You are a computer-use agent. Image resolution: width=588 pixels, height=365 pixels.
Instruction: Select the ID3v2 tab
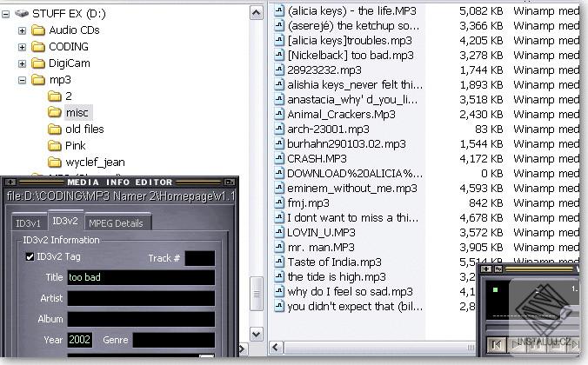(65, 221)
